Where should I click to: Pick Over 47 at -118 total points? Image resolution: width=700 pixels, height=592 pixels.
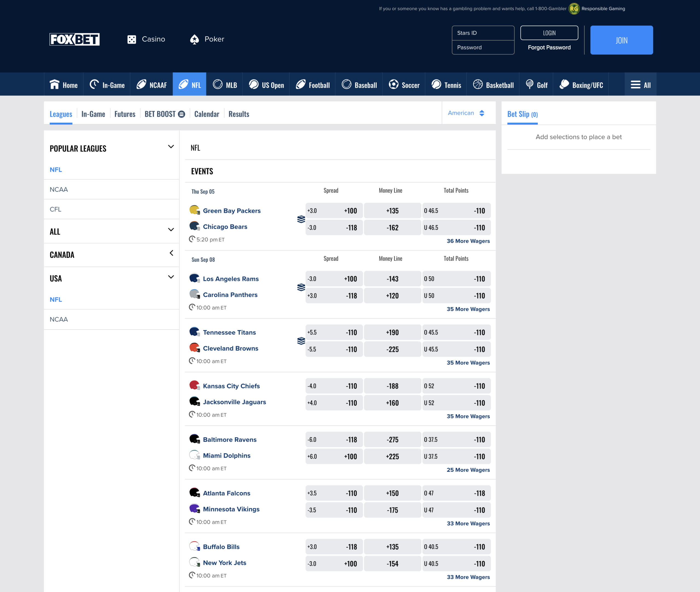(456, 493)
